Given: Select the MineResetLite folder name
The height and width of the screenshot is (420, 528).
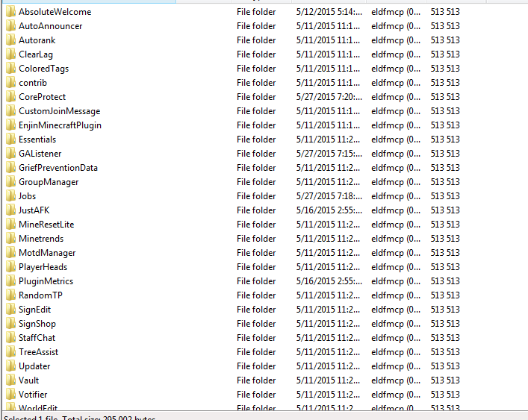Looking at the screenshot, I should point(46,225).
